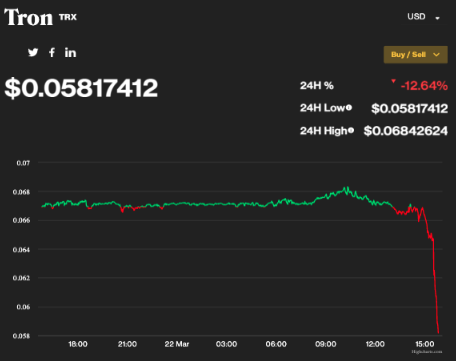
Task: Click the chart peak near 10:00
Action: pos(347,188)
